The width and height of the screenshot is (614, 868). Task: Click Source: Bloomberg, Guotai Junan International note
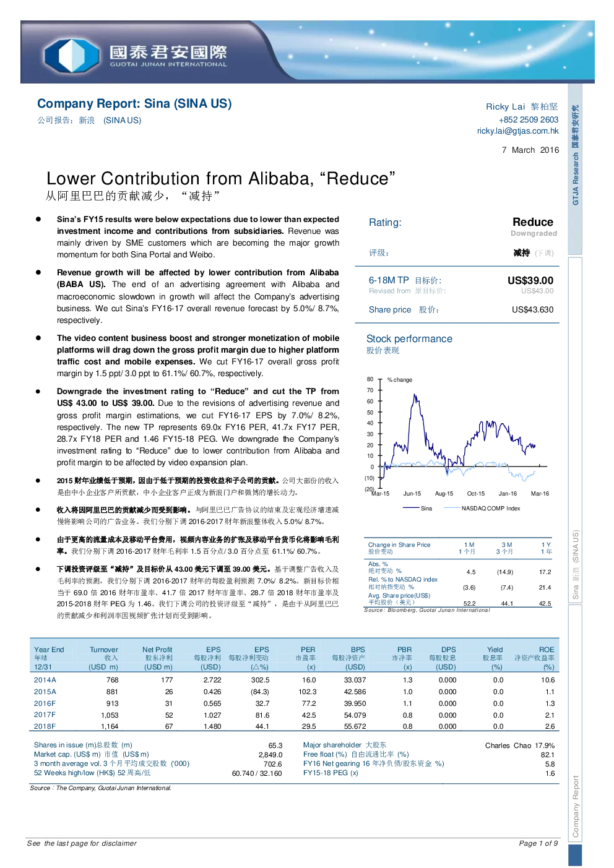coord(427,610)
